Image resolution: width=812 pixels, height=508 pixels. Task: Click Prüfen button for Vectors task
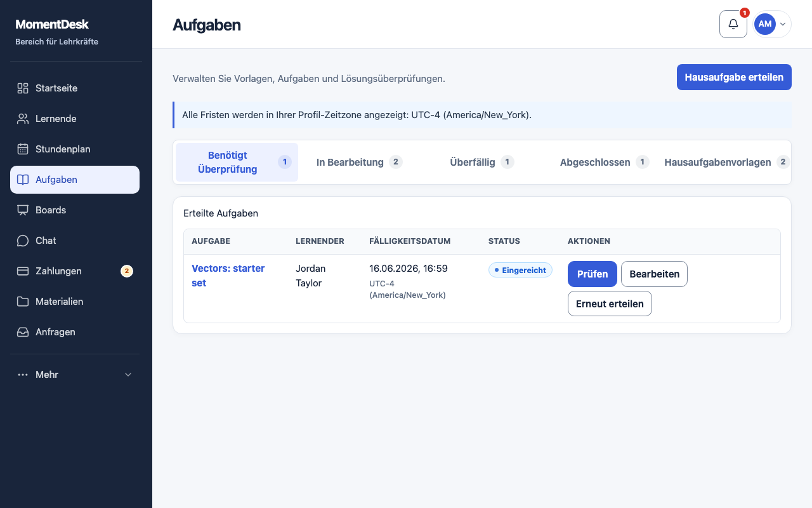point(593,274)
